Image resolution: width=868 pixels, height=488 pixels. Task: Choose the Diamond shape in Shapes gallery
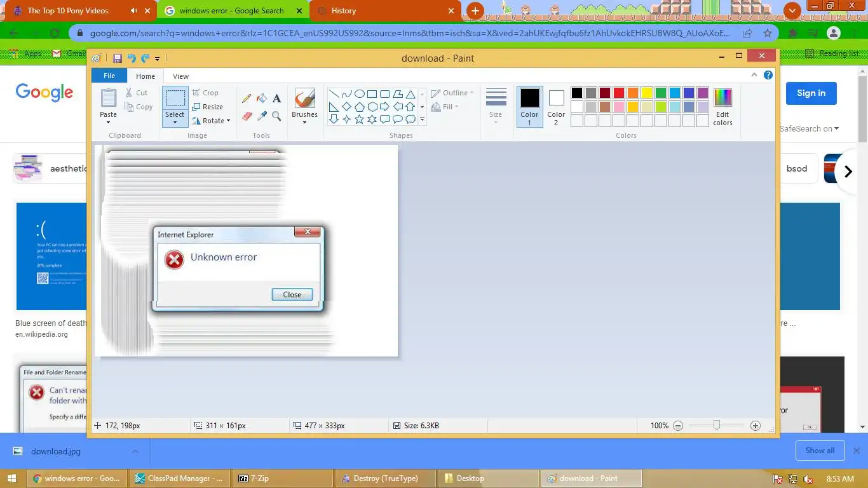(346, 107)
